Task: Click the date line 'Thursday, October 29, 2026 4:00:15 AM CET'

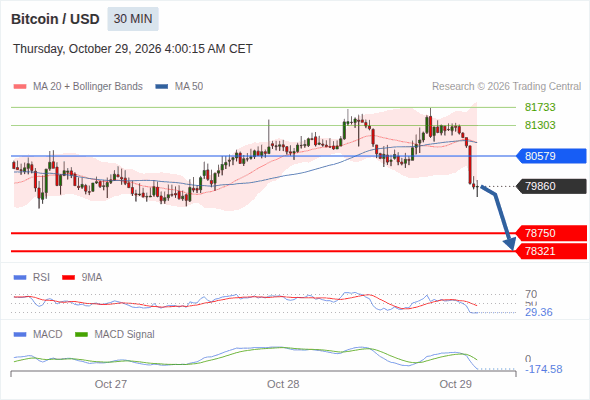Action: pyautogui.click(x=133, y=49)
